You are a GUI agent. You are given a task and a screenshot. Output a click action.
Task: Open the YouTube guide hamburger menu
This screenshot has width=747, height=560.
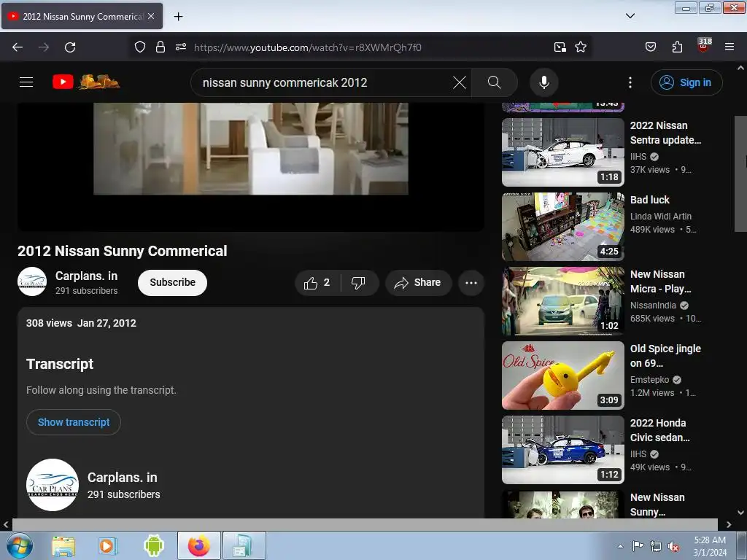(x=26, y=82)
